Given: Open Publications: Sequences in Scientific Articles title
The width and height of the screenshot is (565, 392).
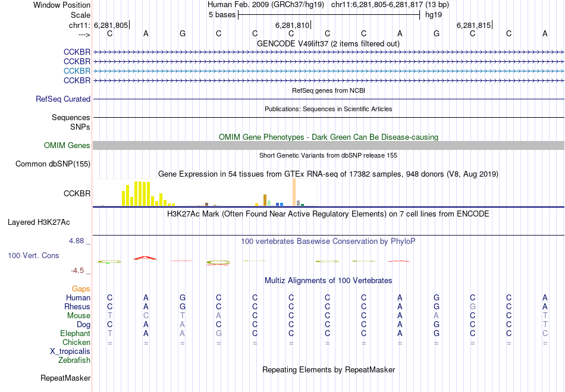Looking at the screenshot, I should coord(328,109).
